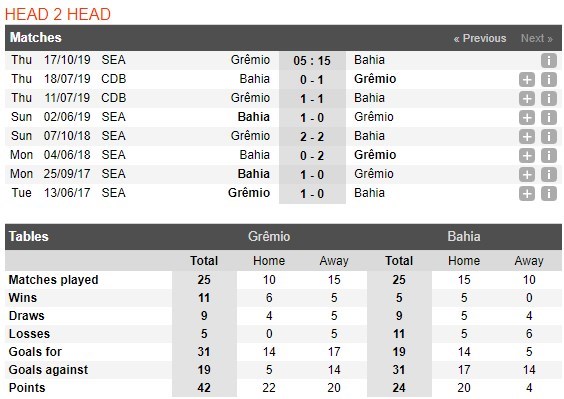This screenshot has height=399, width=564.
Task: Click plus icon for 04/06/18 match row
Action: (x=527, y=156)
